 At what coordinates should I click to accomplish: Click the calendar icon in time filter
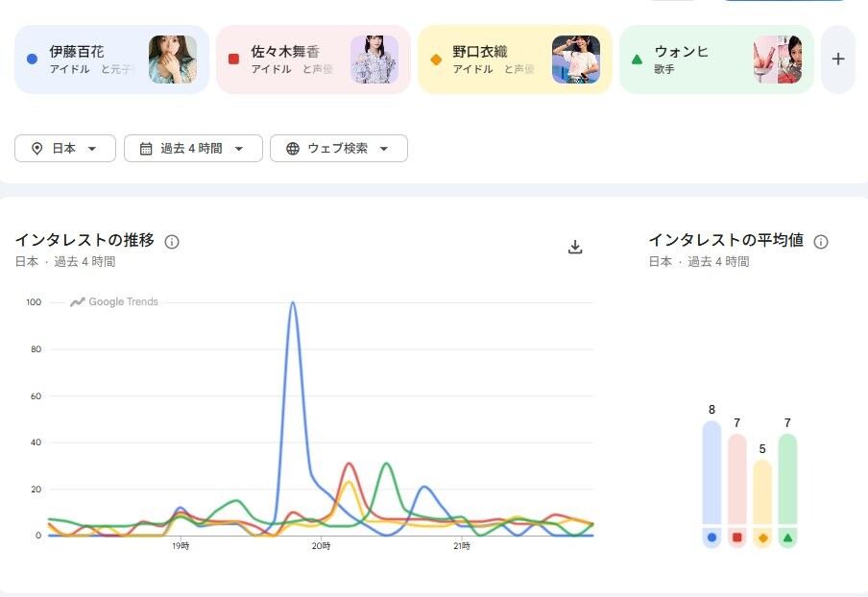coord(146,148)
